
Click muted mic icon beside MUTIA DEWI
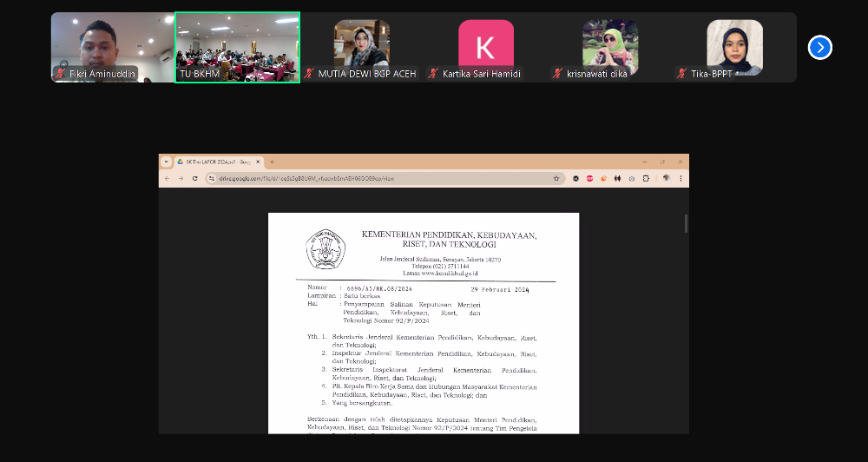(310, 73)
